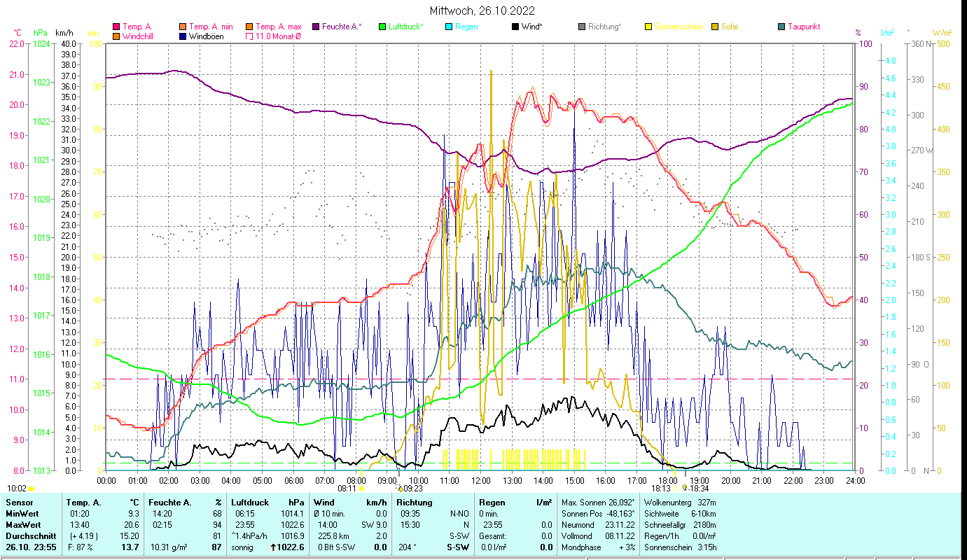967x560 pixels.
Task: Click the Taupunkt legend label
Action: click(x=804, y=27)
